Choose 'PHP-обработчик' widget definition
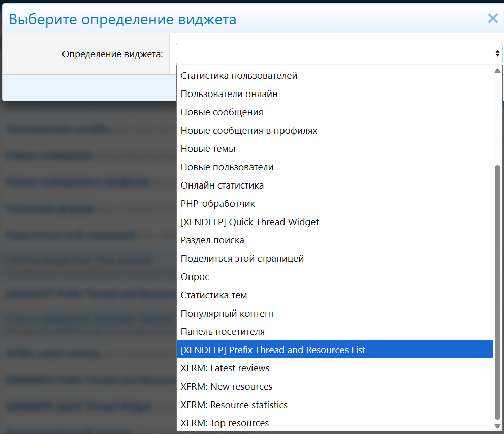 coord(218,204)
